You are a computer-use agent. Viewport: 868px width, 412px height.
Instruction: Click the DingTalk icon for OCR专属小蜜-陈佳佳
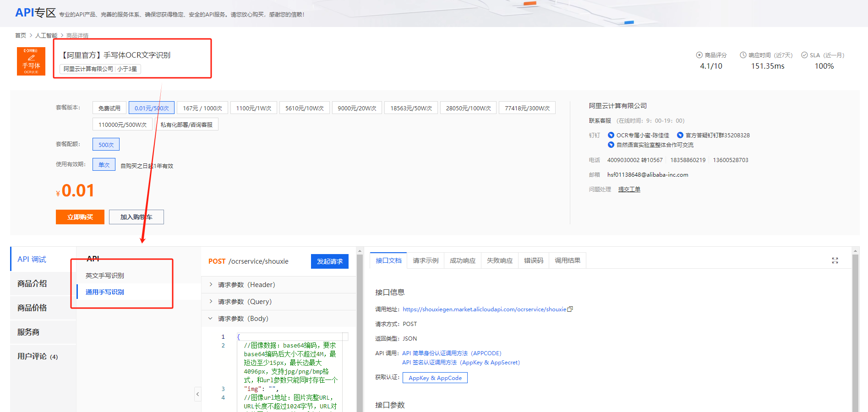point(611,135)
